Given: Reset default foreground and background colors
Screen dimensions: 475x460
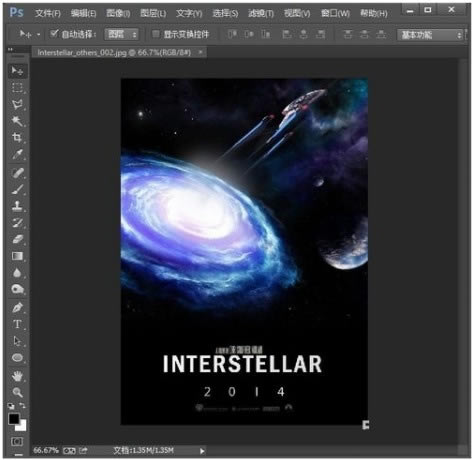Looking at the screenshot, I should [11, 406].
